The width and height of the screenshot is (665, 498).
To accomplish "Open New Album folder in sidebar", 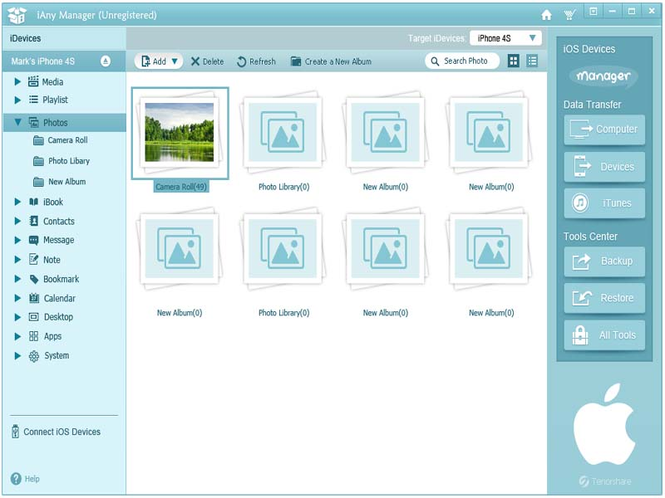I will click(59, 182).
